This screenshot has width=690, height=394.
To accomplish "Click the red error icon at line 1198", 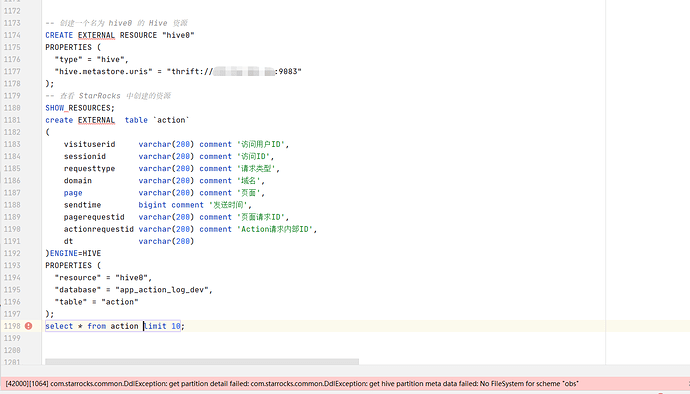I will tap(29, 326).
